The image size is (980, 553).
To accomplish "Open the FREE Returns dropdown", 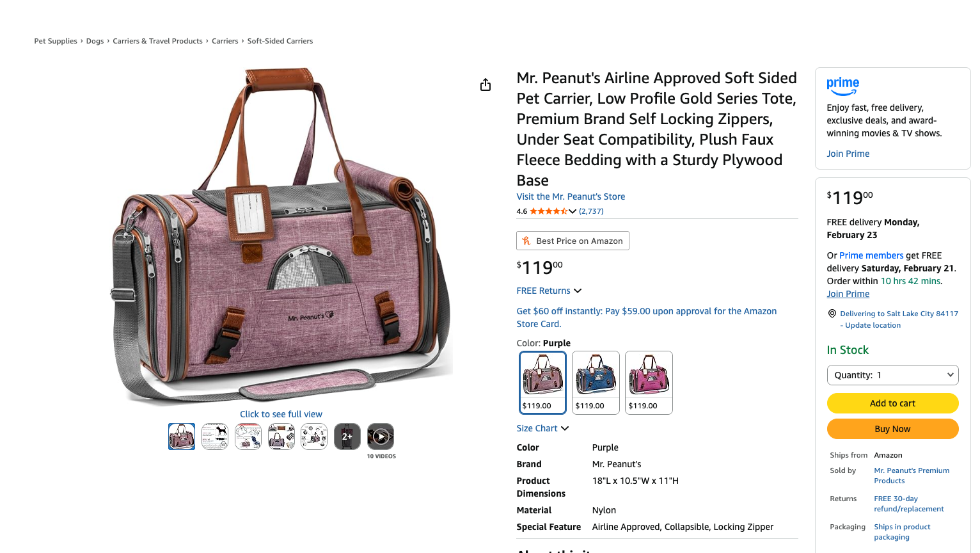I will coord(549,291).
